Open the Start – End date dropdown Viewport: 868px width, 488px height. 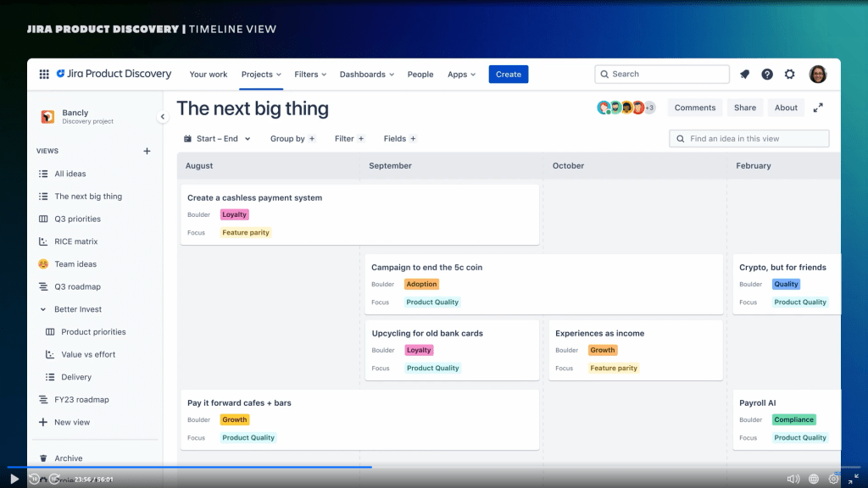tap(217, 138)
